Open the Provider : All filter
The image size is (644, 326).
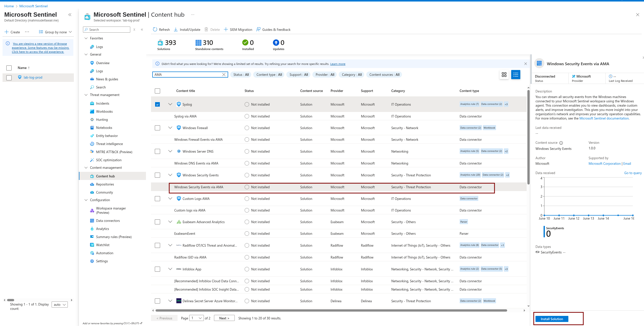click(325, 75)
